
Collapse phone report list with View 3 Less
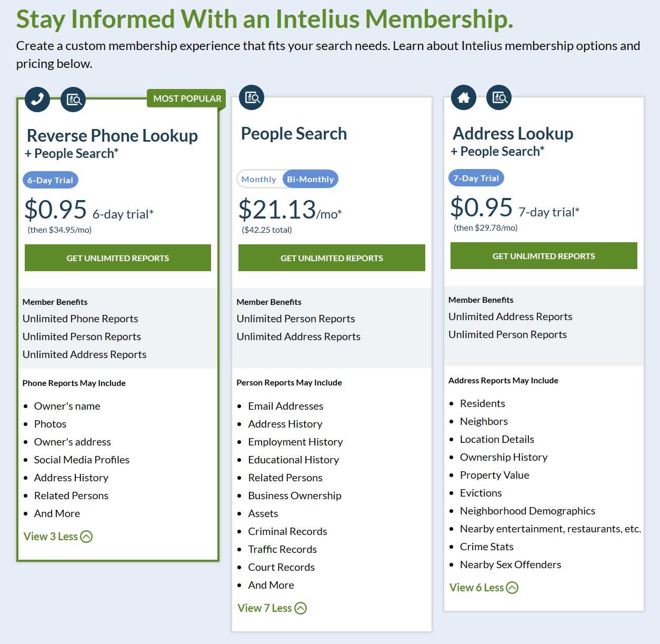coord(58,537)
